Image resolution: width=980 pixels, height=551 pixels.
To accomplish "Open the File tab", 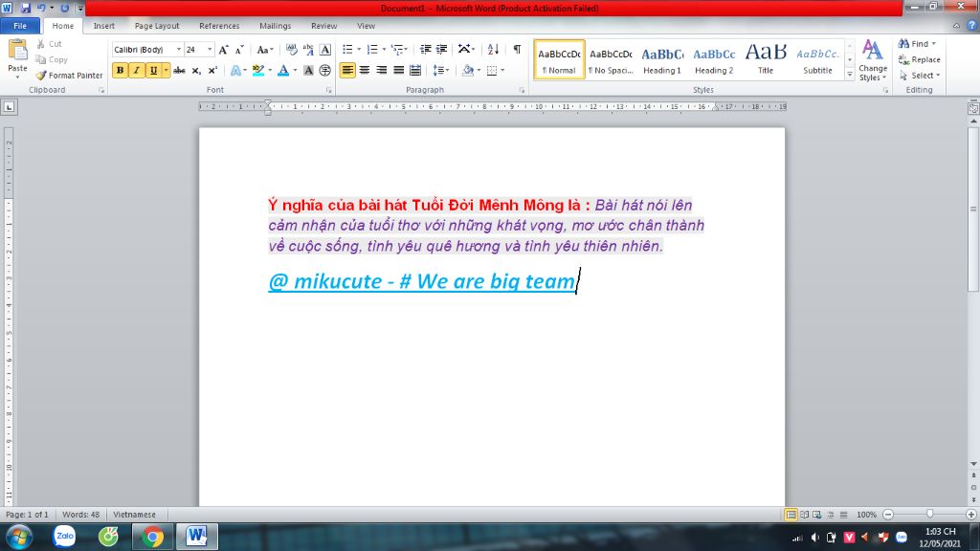I will pos(20,26).
